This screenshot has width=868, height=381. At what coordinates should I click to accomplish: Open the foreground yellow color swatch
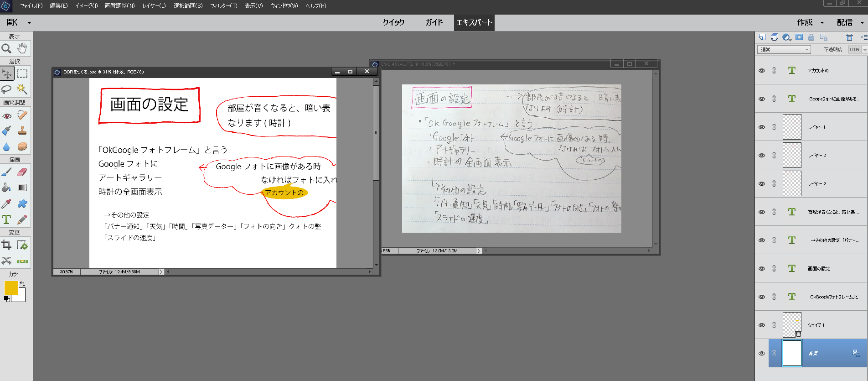pos(10,287)
